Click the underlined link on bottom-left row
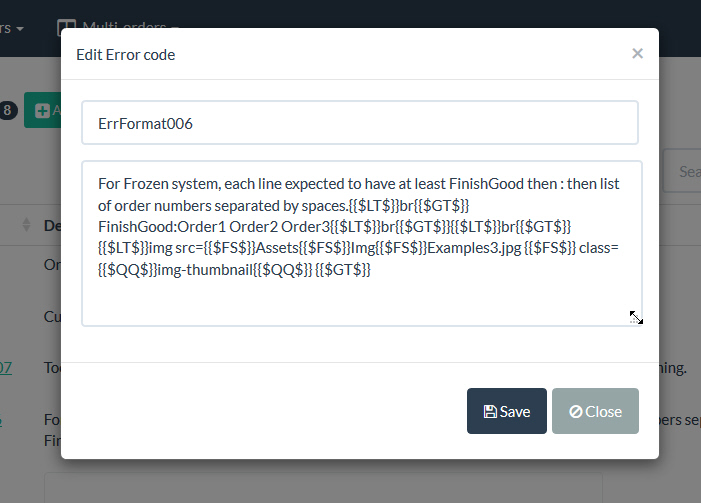The image size is (701, 503). [x=3, y=420]
